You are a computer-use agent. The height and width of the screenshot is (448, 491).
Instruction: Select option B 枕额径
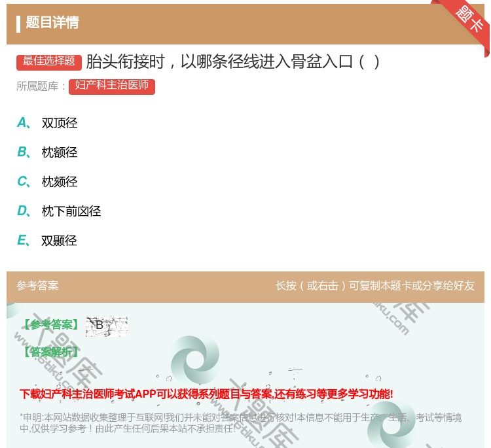[x=47, y=152]
